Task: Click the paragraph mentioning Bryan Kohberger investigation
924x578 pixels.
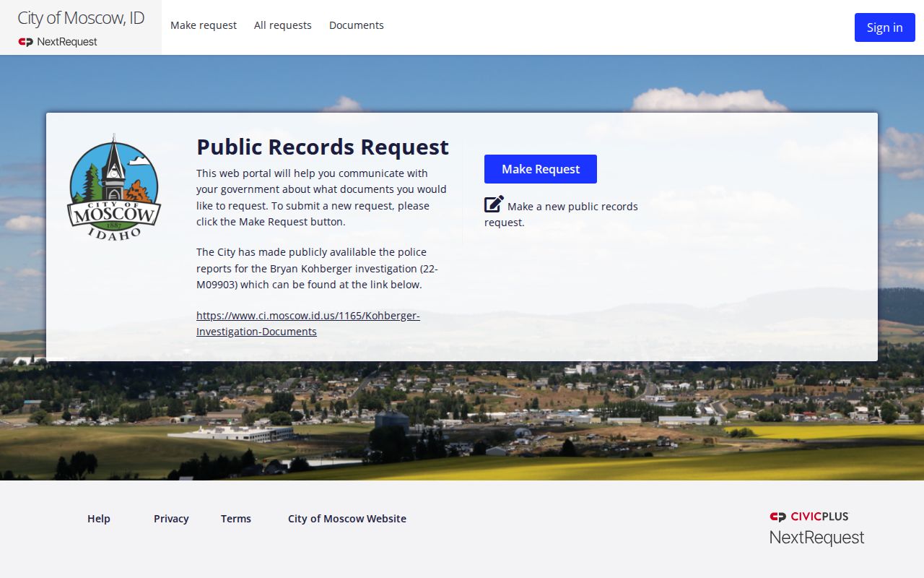Action: click(318, 268)
